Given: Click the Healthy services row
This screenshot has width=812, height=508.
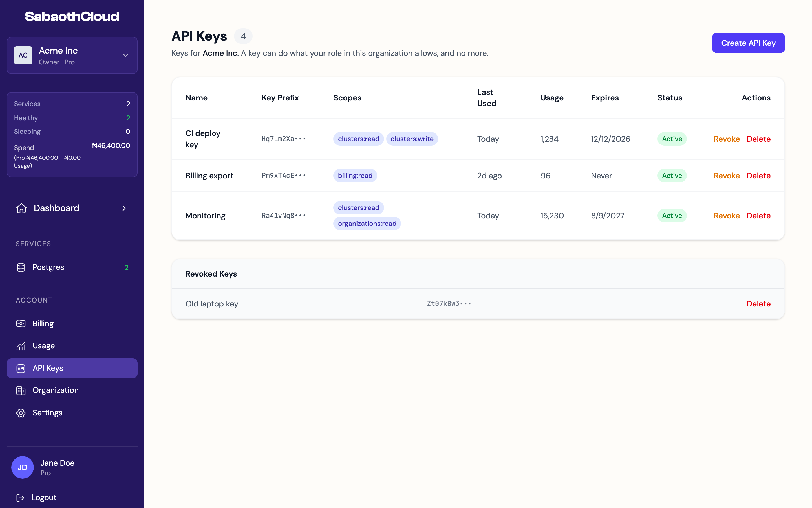Looking at the screenshot, I should click(x=72, y=118).
